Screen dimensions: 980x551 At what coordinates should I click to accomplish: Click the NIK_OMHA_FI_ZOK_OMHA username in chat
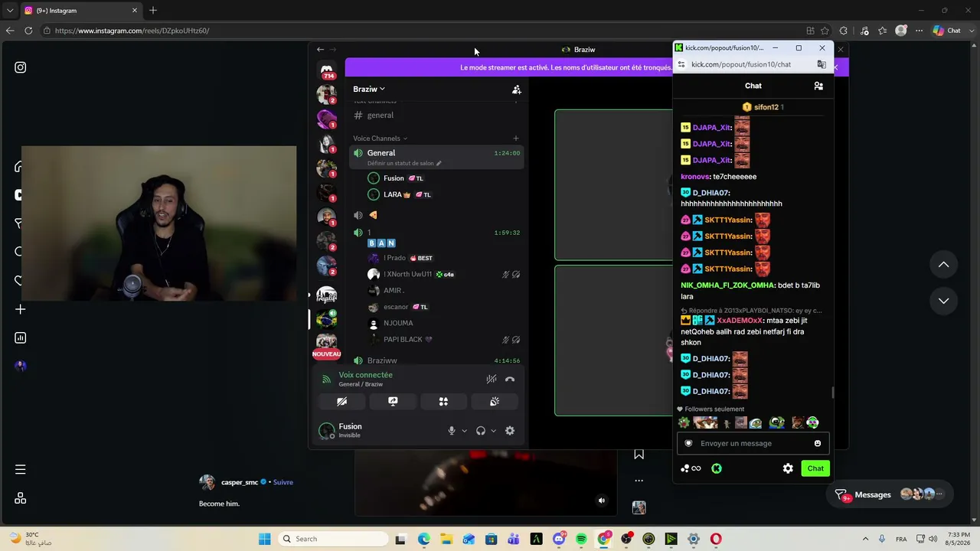click(727, 285)
